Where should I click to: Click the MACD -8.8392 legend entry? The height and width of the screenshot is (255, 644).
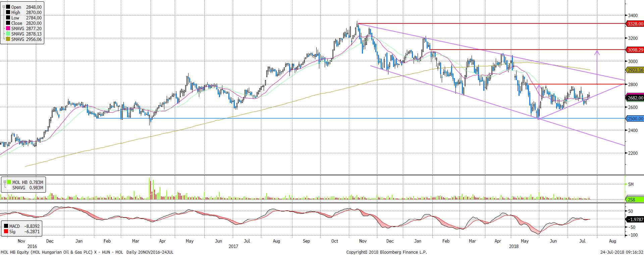(x=24, y=226)
